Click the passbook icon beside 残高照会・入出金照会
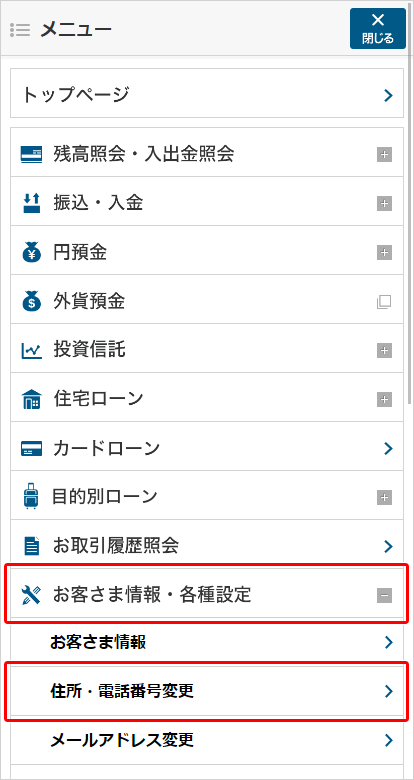Viewport: 414px width, 780px height. pos(32,154)
